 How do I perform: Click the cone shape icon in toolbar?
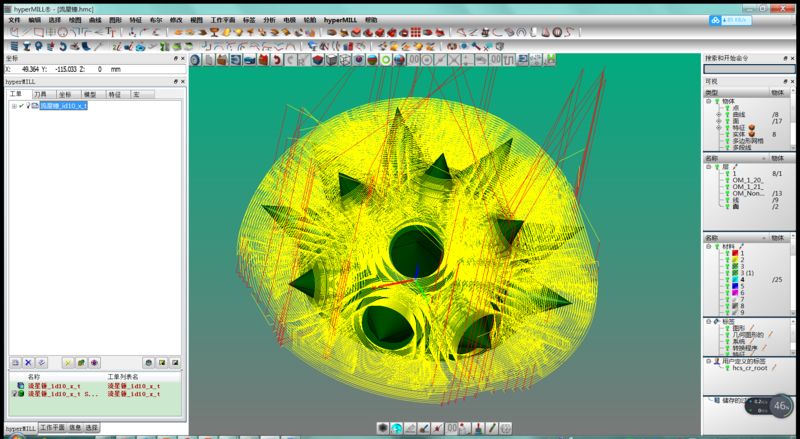coord(545,33)
